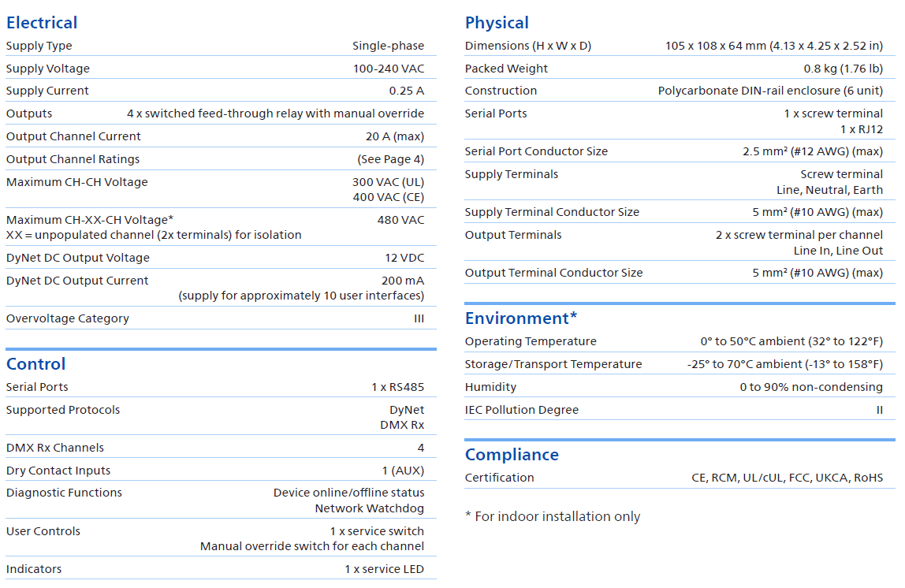Click the '1 x service switch' text
Screen dimensions: 905x588
[377, 531]
